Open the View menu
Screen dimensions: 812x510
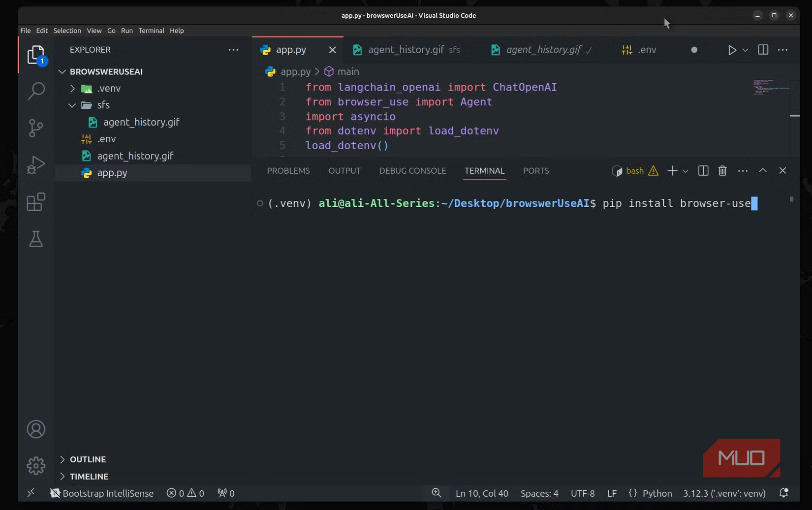coord(94,31)
